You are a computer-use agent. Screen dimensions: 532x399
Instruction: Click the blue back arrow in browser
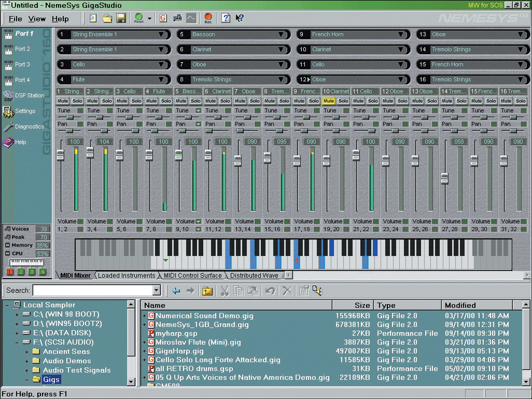click(177, 290)
